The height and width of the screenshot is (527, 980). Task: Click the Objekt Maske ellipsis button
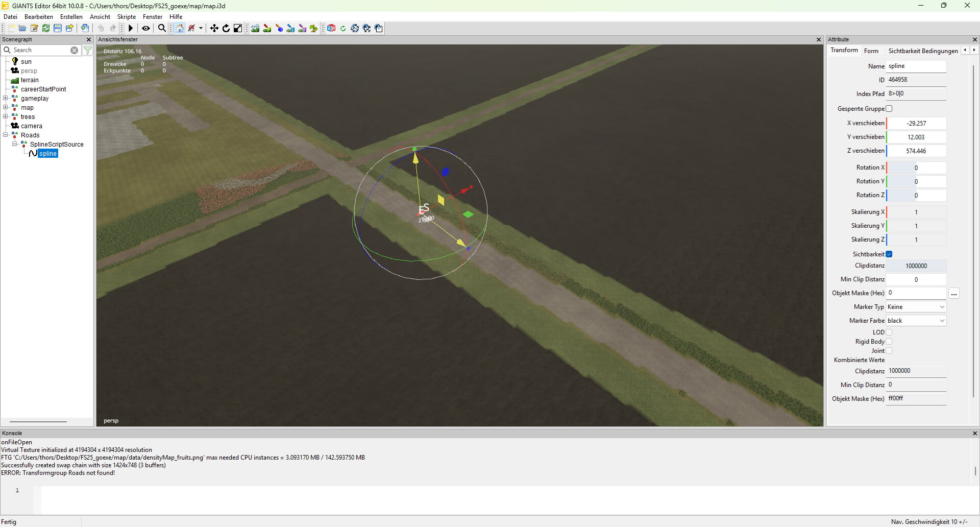[954, 294]
